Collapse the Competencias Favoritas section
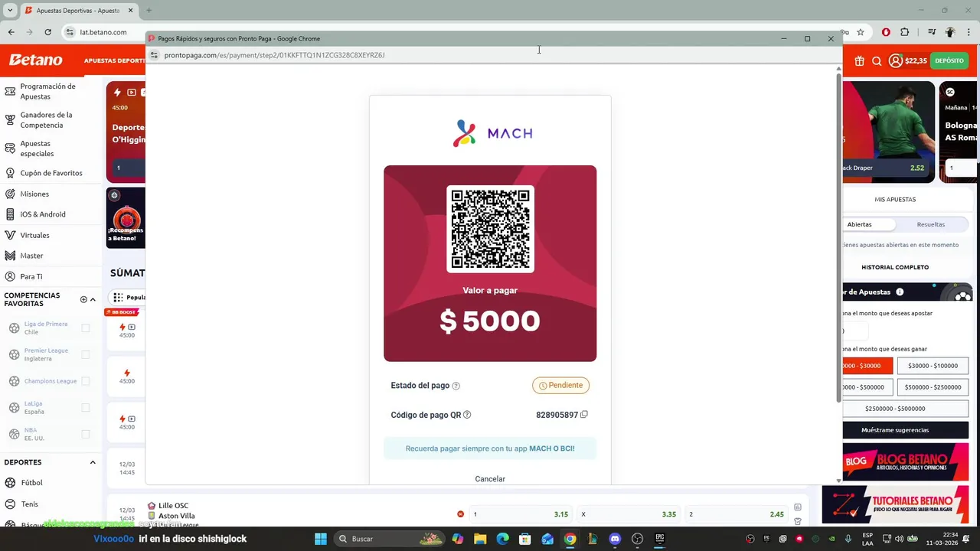980x551 pixels. [93, 299]
